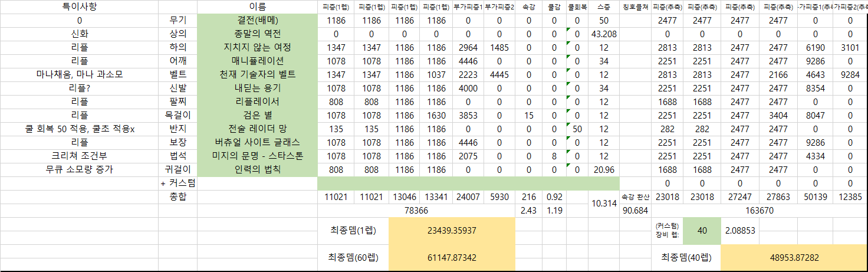Click the 검은 별 necklace name cell
The width and height of the screenshot is (868, 272).
[x=257, y=115]
